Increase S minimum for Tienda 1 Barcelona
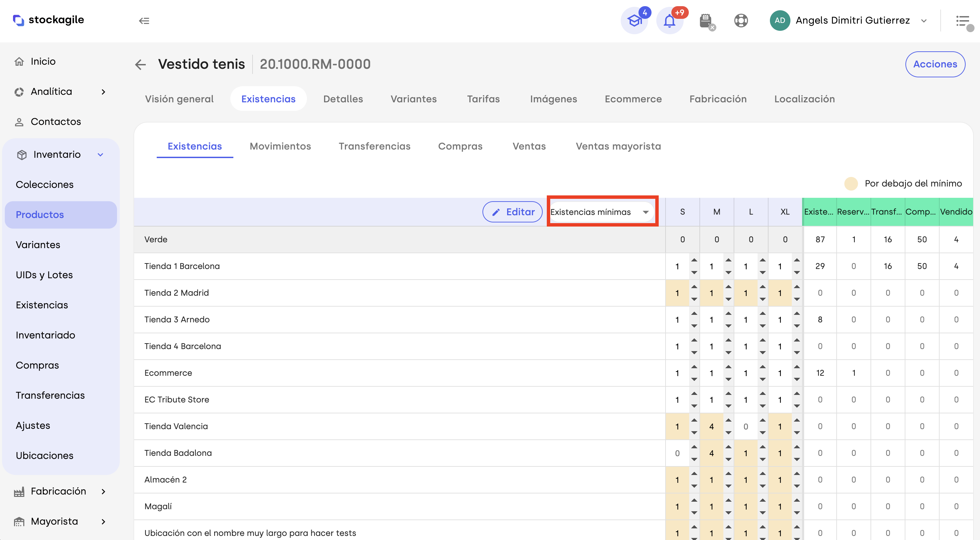Image resolution: width=980 pixels, height=540 pixels. point(694,260)
